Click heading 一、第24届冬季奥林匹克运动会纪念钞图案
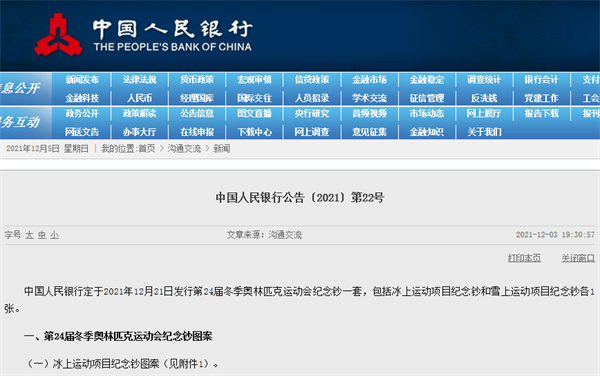This screenshot has height=376, width=600. click(x=118, y=336)
